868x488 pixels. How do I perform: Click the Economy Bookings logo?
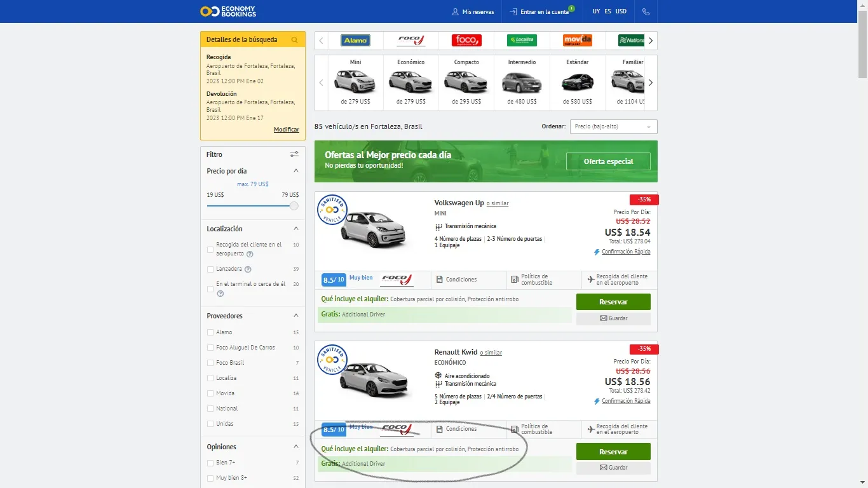tap(227, 11)
